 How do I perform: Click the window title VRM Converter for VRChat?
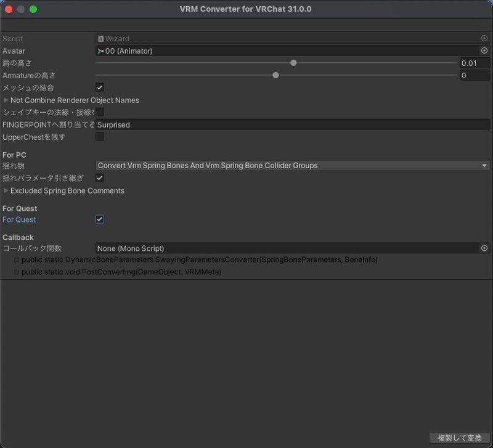pyautogui.click(x=245, y=9)
